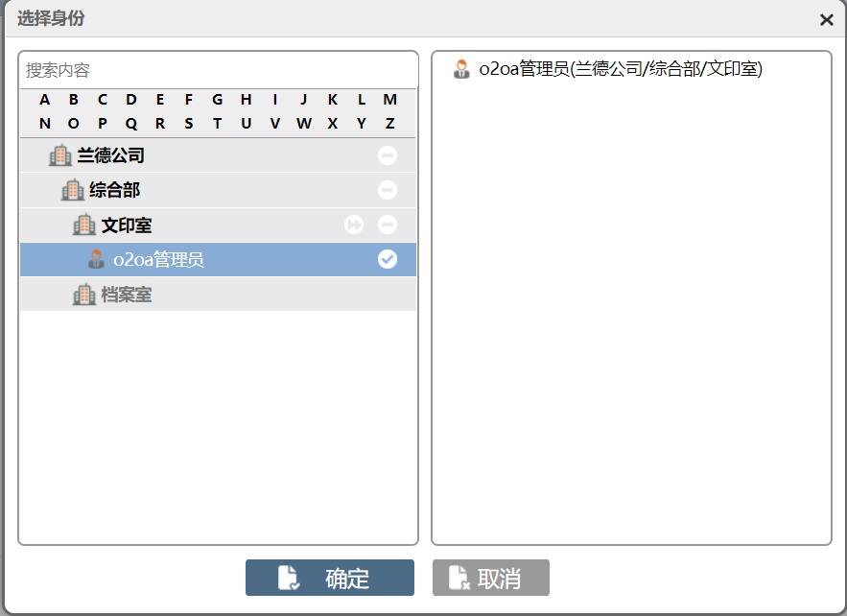Click the 档案室 building icon

pos(84,295)
